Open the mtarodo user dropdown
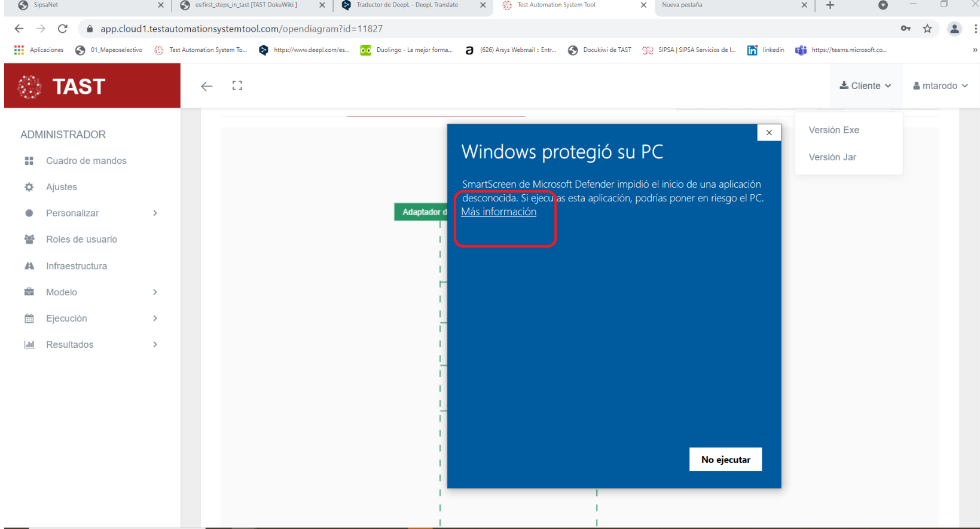 pos(940,86)
